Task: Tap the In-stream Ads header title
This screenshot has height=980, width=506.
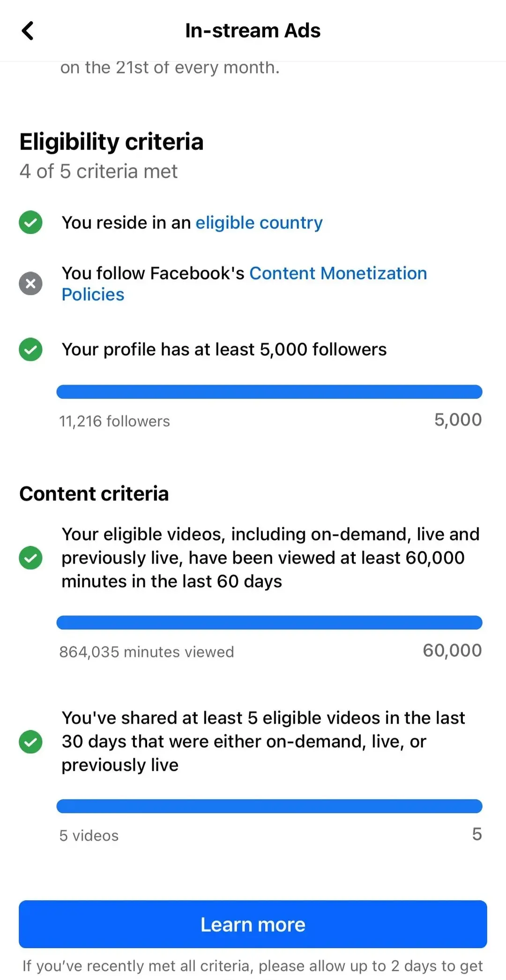Action: 253,30
